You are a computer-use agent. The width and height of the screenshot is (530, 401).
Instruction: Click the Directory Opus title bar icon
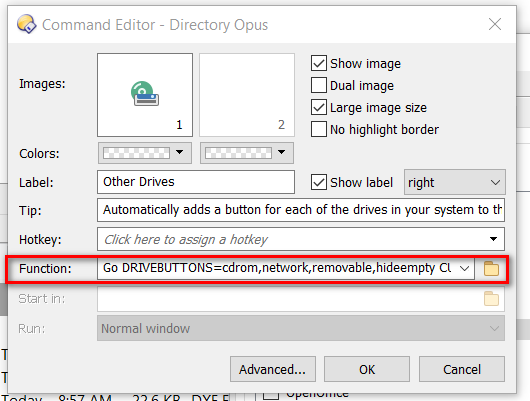[x=26, y=24]
